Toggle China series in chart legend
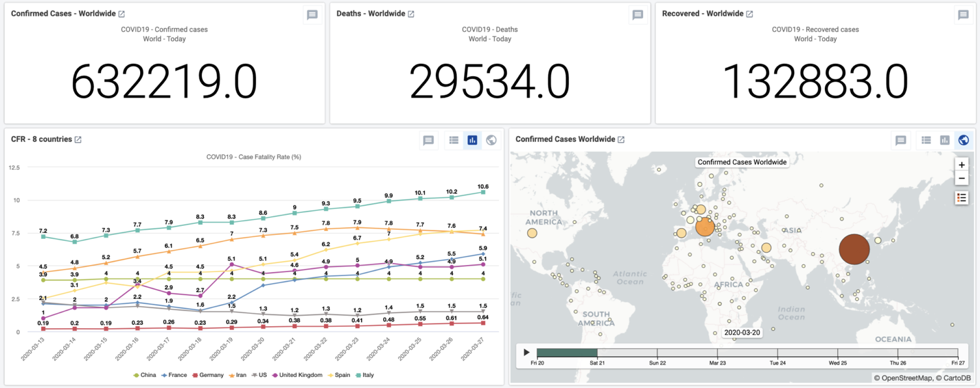The height and width of the screenshot is (388, 980). coord(145,375)
